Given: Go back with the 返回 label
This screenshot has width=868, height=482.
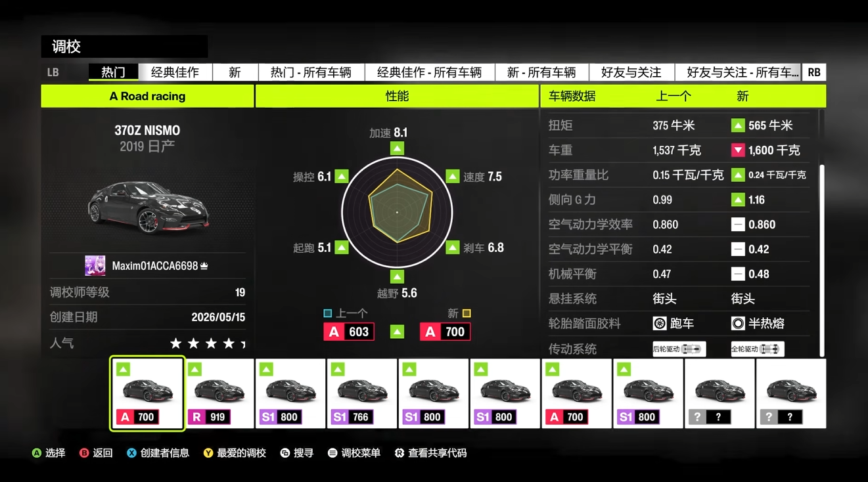Looking at the screenshot, I should pyautogui.click(x=103, y=453).
